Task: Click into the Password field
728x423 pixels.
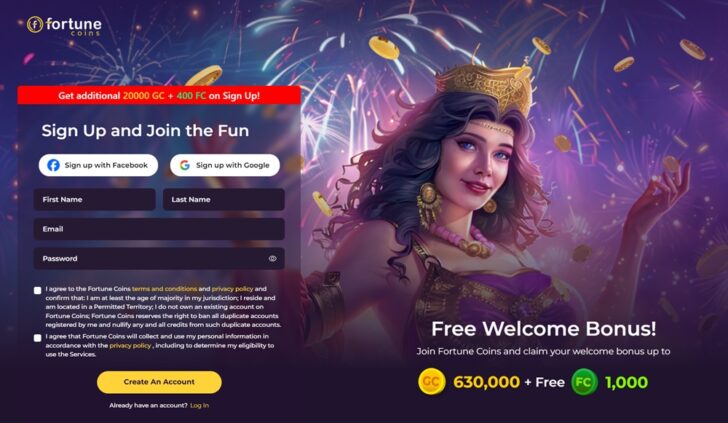Action: pyautogui.click(x=159, y=259)
